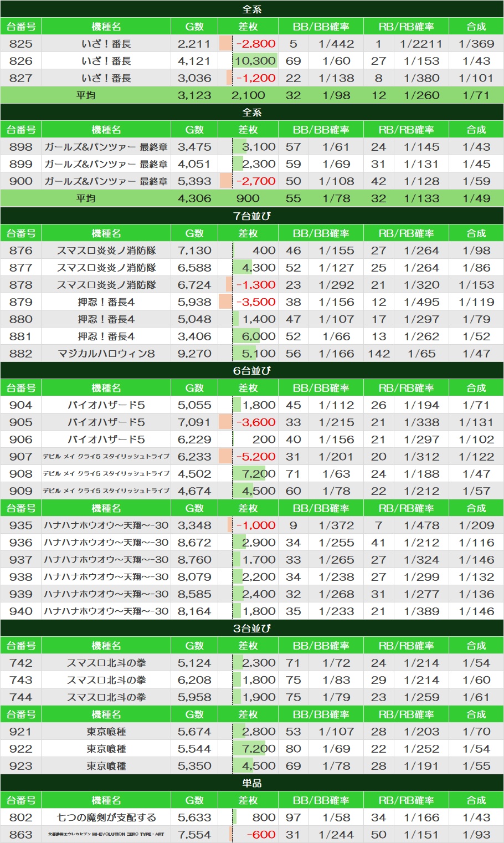The height and width of the screenshot is (843, 504).
Task: Click the 6台並び section heading
Action: 252,370
